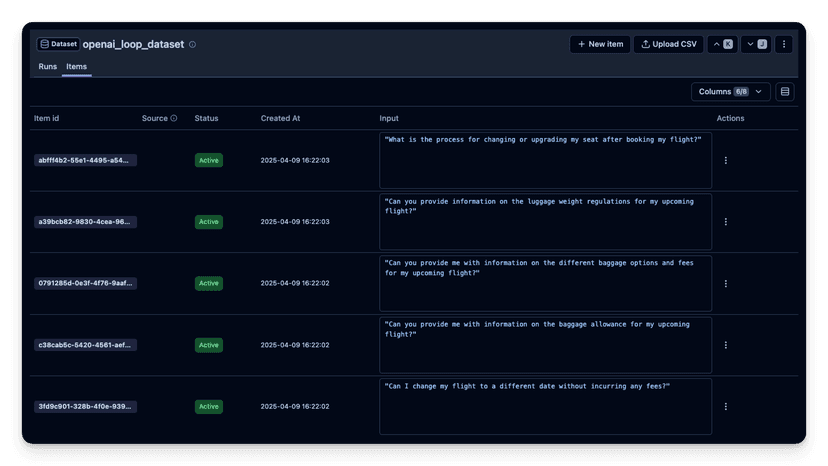Click the Item id column header
Image resolution: width=828 pixels, height=466 pixels.
pyautogui.click(x=46, y=118)
